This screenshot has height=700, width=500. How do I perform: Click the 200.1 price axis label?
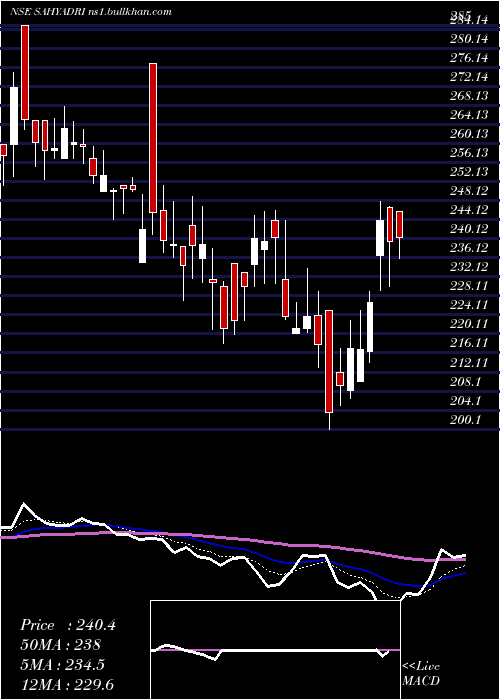(466, 420)
